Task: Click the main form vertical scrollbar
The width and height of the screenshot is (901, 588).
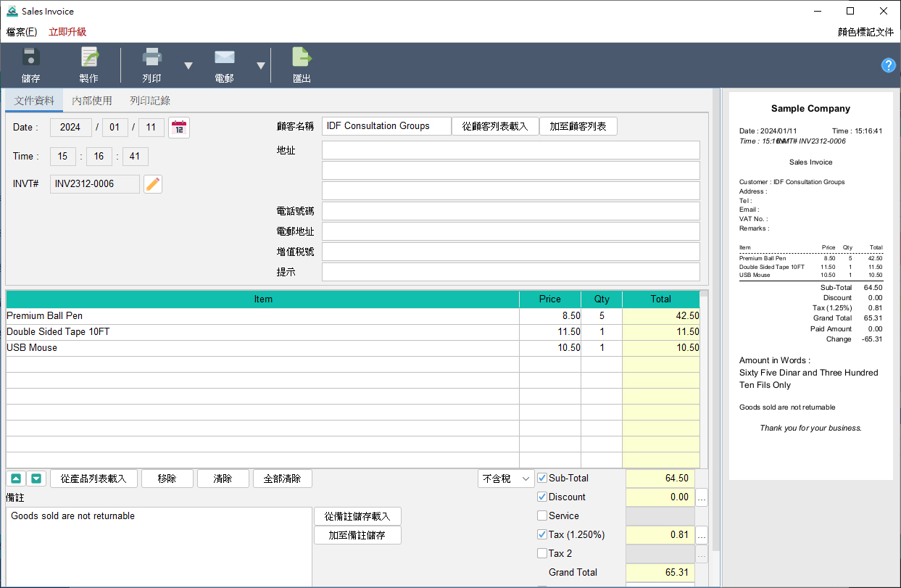Action: (x=715, y=319)
